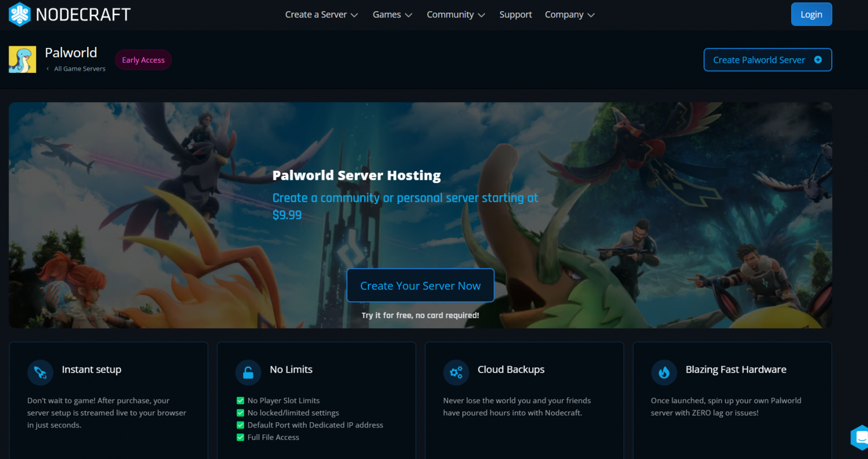Click the back arrow beside All Game Servers
This screenshot has height=459, width=868.
point(47,69)
